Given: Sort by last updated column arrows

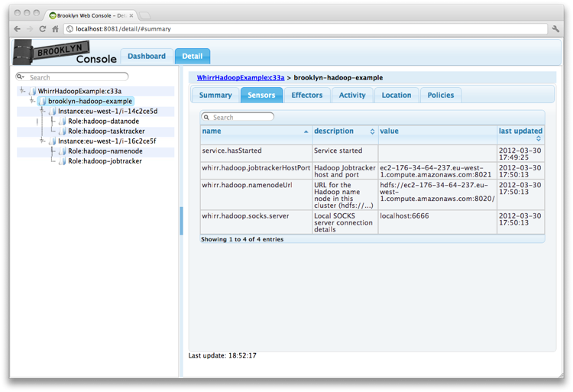Looking at the screenshot, I should (538, 138).
